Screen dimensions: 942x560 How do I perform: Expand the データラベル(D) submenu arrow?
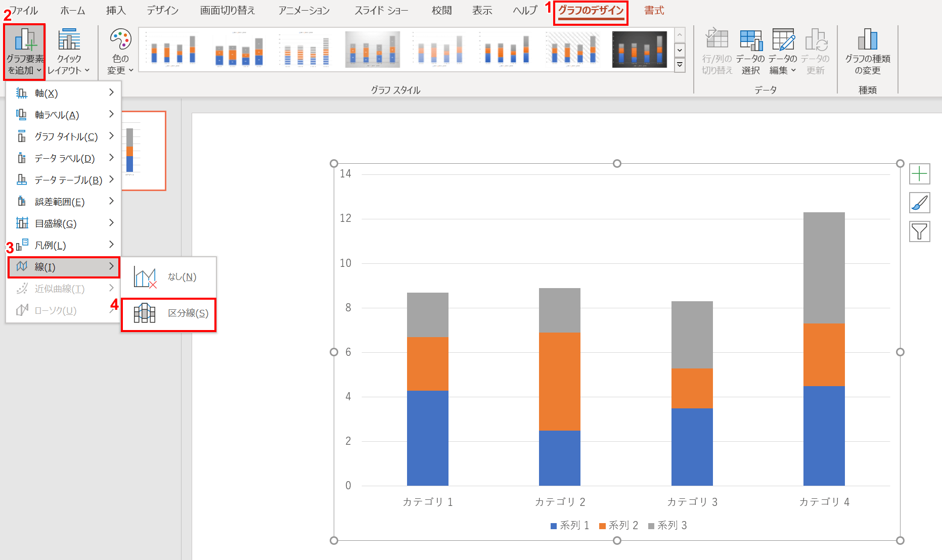tap(111, 158)
